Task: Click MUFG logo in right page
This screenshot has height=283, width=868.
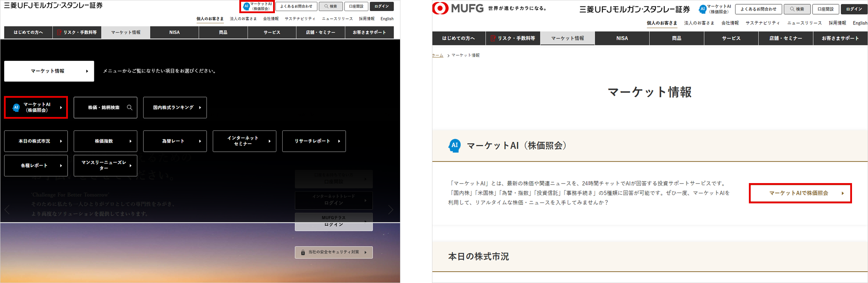Action: (x=458, y=8)
